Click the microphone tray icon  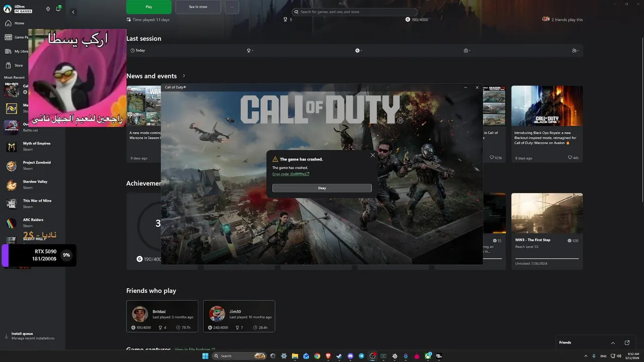(x=594, y=356)
